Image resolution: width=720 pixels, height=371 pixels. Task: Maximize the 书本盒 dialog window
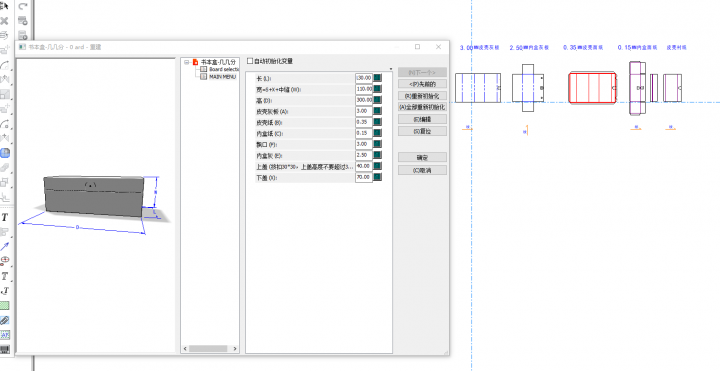[x=417, y=47]
